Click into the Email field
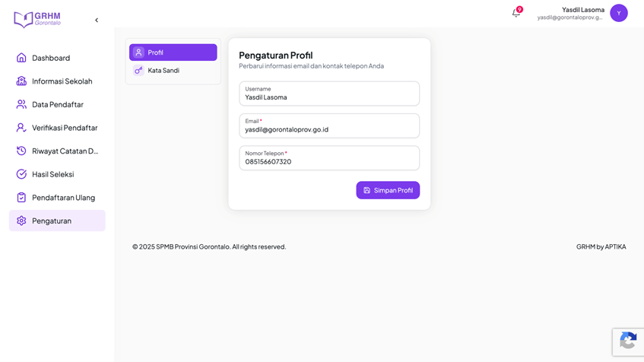The width and height of the screenshot is (644, 362). point(329,125)
